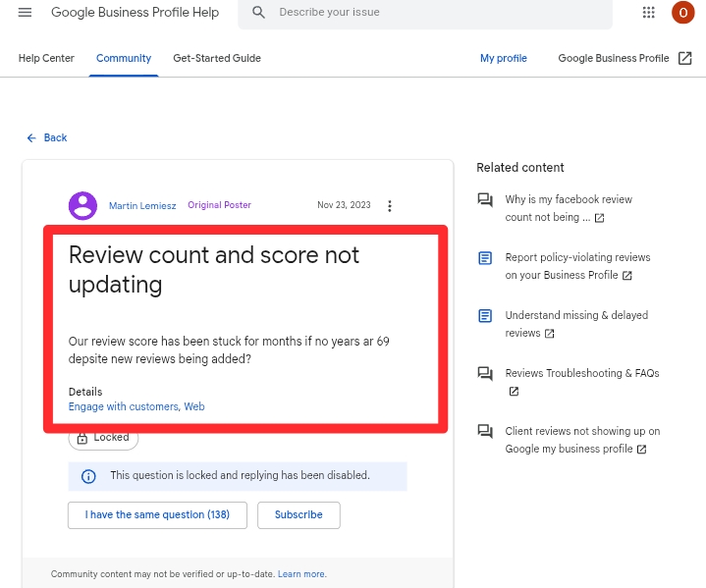
Task: Click 'I have the same question (138)'
Action: coord(157,515)
